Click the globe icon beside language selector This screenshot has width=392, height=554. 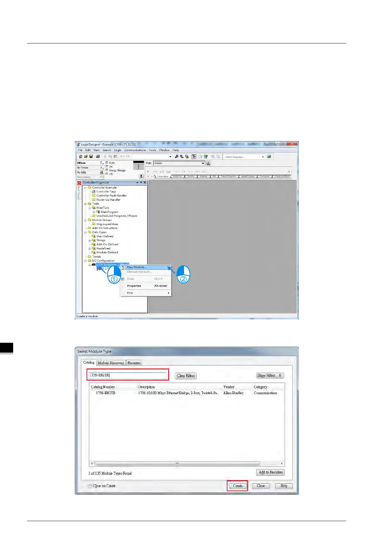point(269,157)
